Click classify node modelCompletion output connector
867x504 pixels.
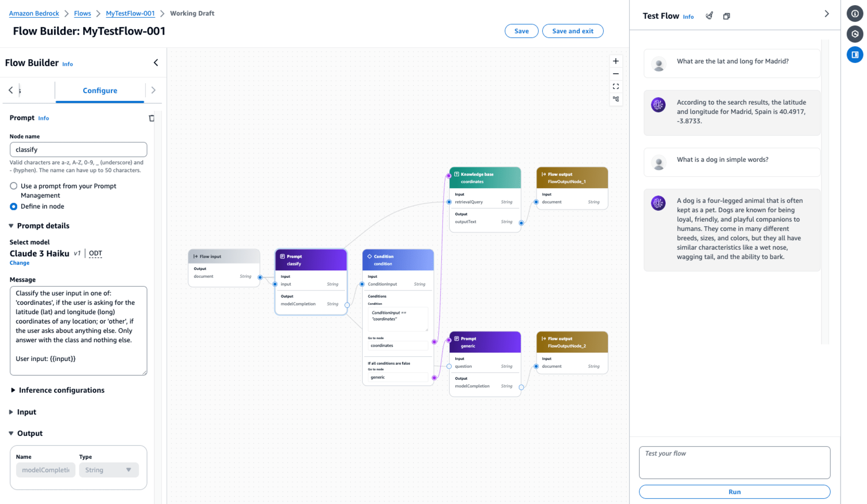[347, 305]
